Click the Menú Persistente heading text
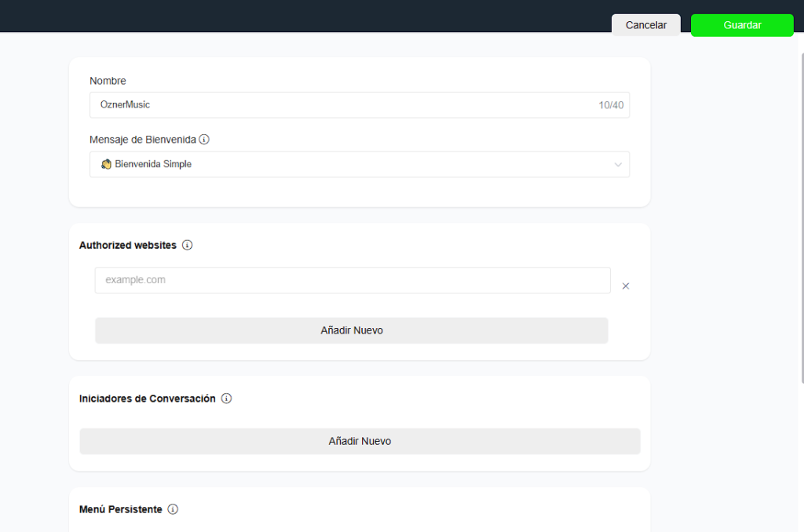The image size is (804, 532). (121, 509)
